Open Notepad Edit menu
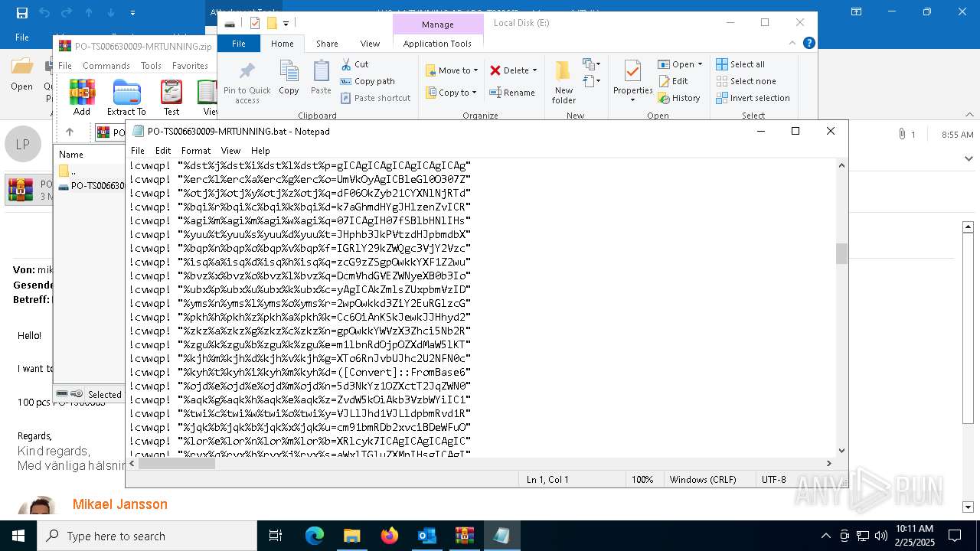Image resolution: width=980 pixels, height=551 pixels. [163, 151]
